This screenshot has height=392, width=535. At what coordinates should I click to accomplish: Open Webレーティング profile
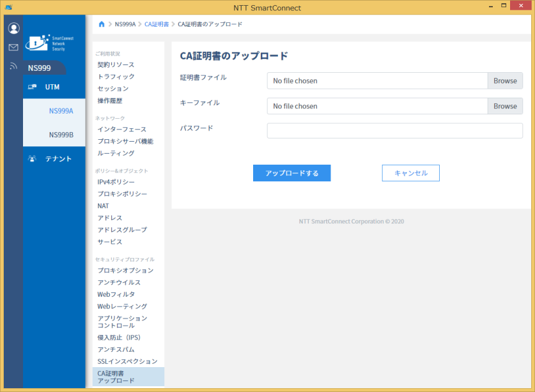[x=122, y=306]
